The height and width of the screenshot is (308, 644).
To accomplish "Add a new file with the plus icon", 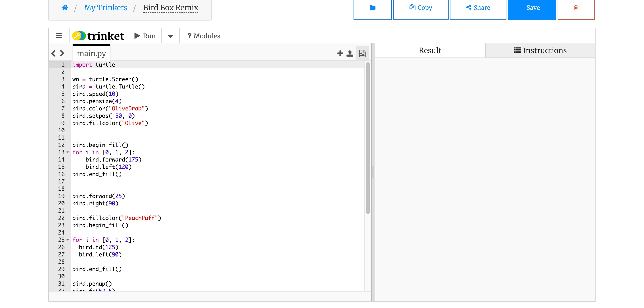I will pyautogui.click(x=340, y=53).
